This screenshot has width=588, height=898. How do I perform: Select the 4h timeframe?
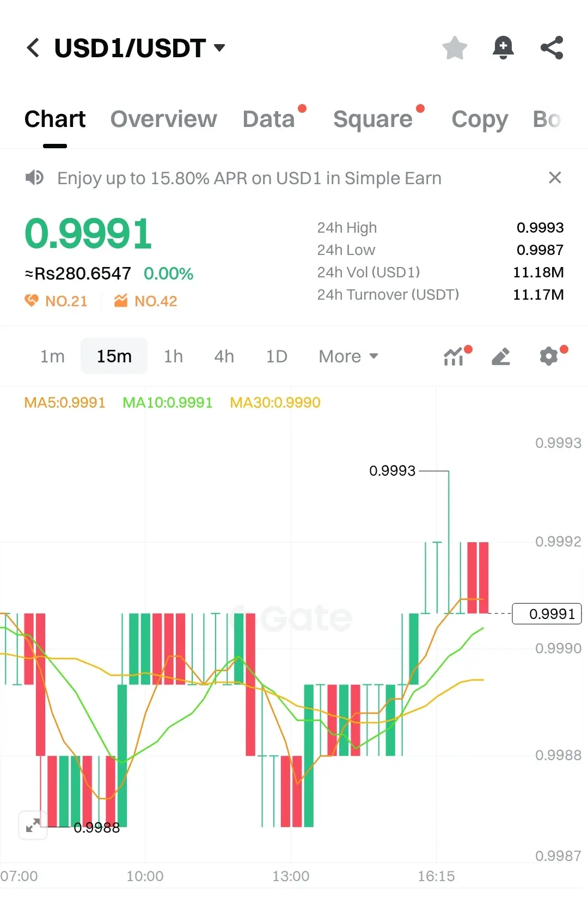[x=224, y=356]
